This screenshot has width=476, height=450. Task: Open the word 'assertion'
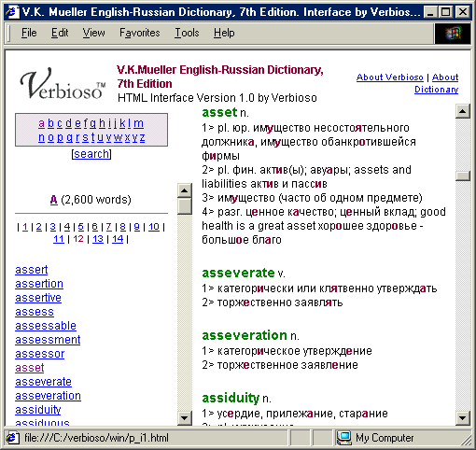pos(39,284)
